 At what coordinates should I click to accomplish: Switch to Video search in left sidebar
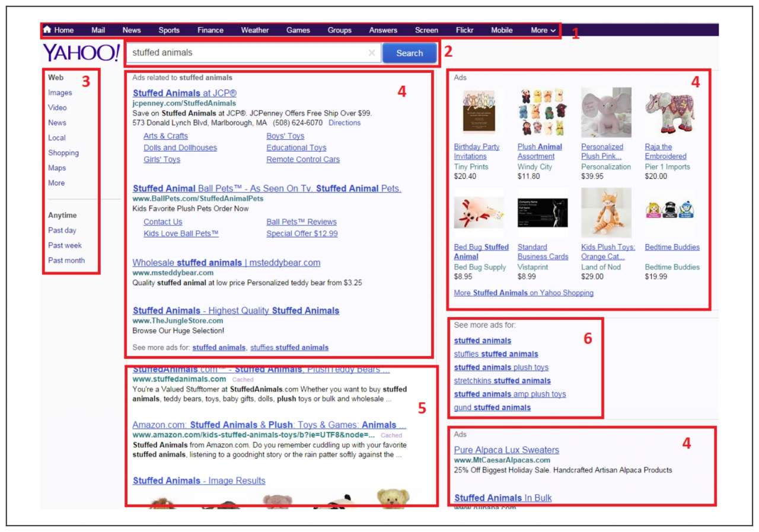click(58, 107)
